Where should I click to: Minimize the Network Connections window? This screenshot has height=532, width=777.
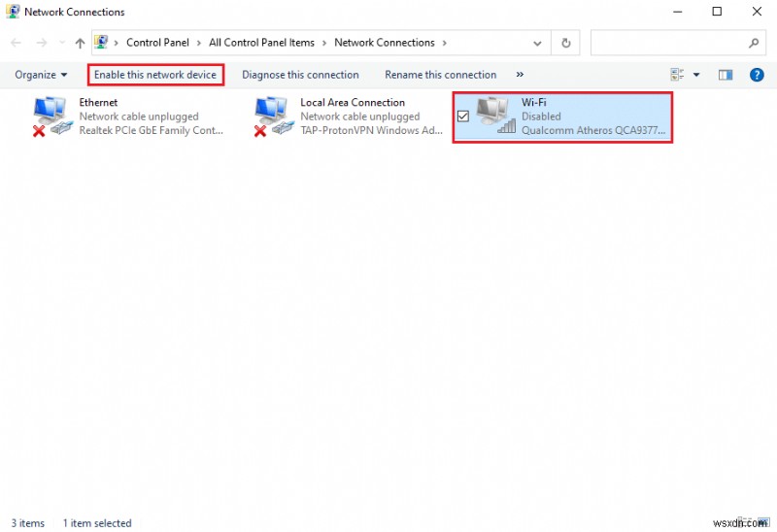678,12
